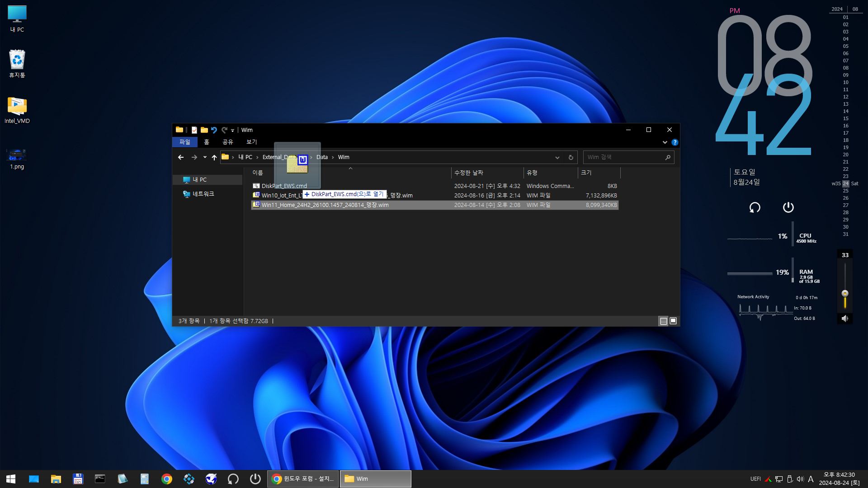Screen dimensions: 868x488
Task: Click the power icon on desktop widget
Action: pos(788,207)
